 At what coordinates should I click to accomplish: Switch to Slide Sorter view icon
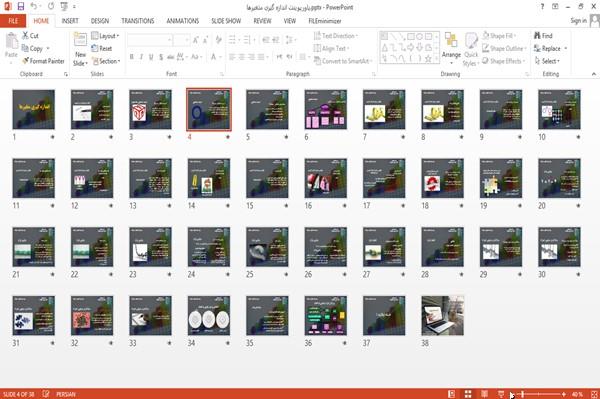(468, 394)
